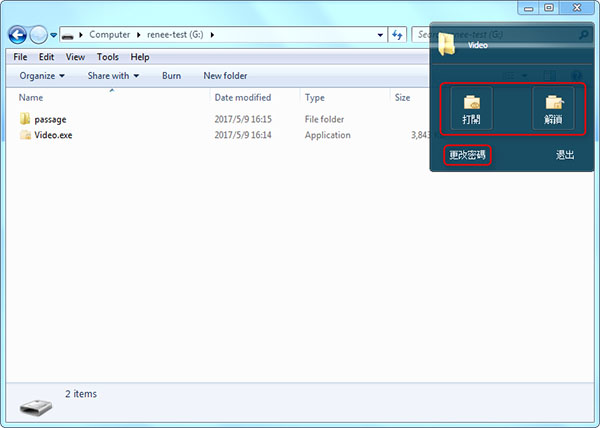The height and width of the screenshot is (428, 600).
Task: Click the refresh icon beside the address bar
Action: click(x=398, y=34)
